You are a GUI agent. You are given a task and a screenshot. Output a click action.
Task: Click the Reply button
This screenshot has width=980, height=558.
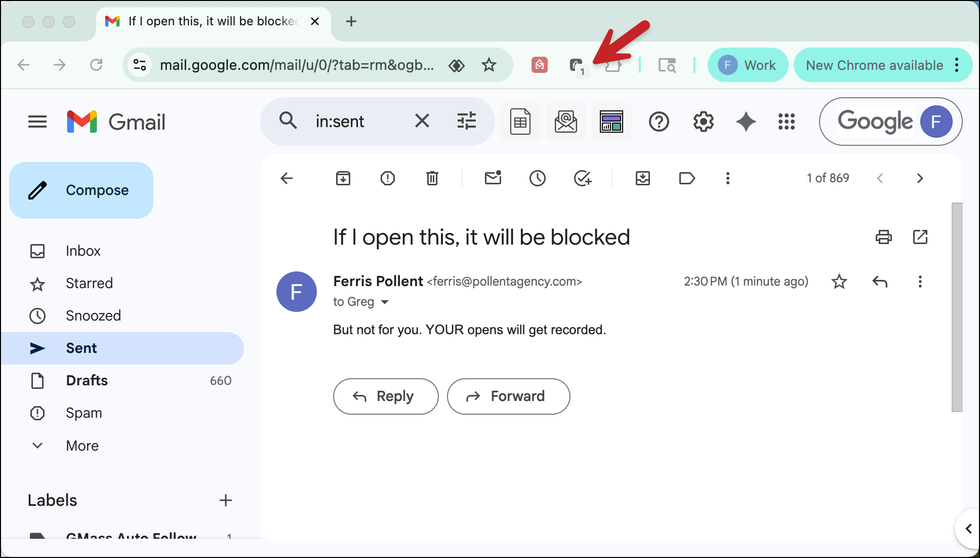click(x=385, y=396)
